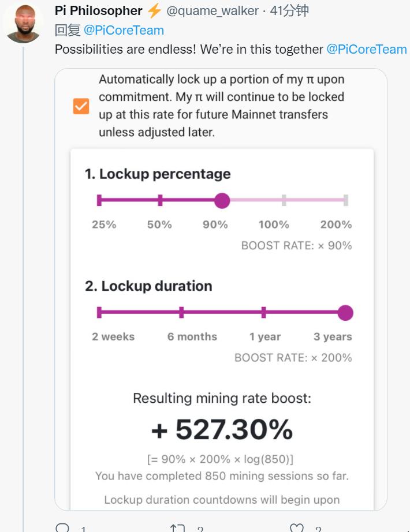
Task: Set lockup duration to 6 months
Action: click(x=181, y=313)
